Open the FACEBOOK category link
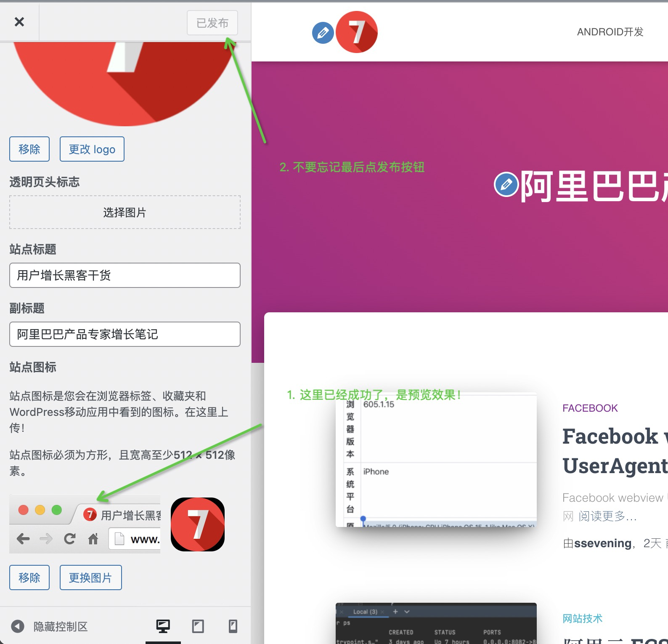 [x=590, y=408]
